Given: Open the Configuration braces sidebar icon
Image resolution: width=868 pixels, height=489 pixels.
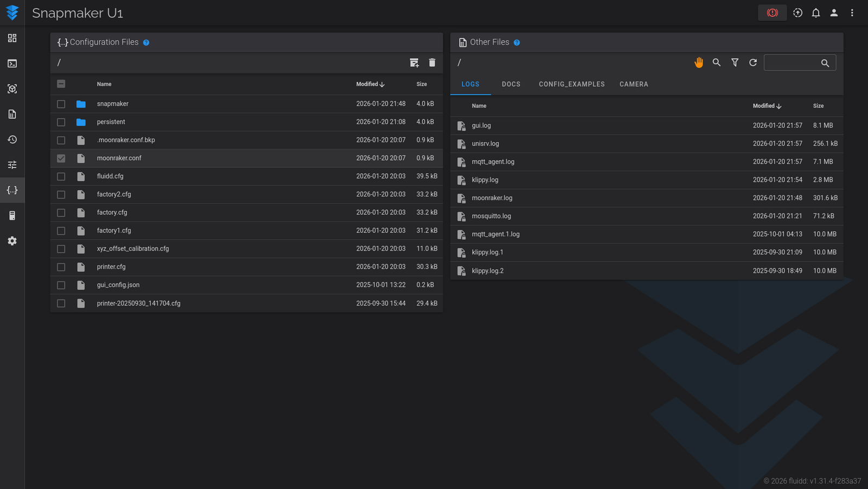Looking at the screenshot, I should [12, 190].
